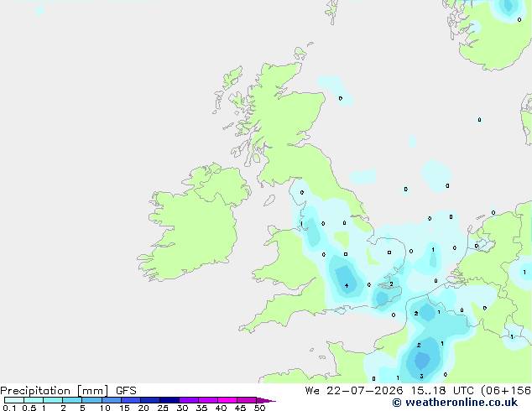Click the legend label '25'

163,408
